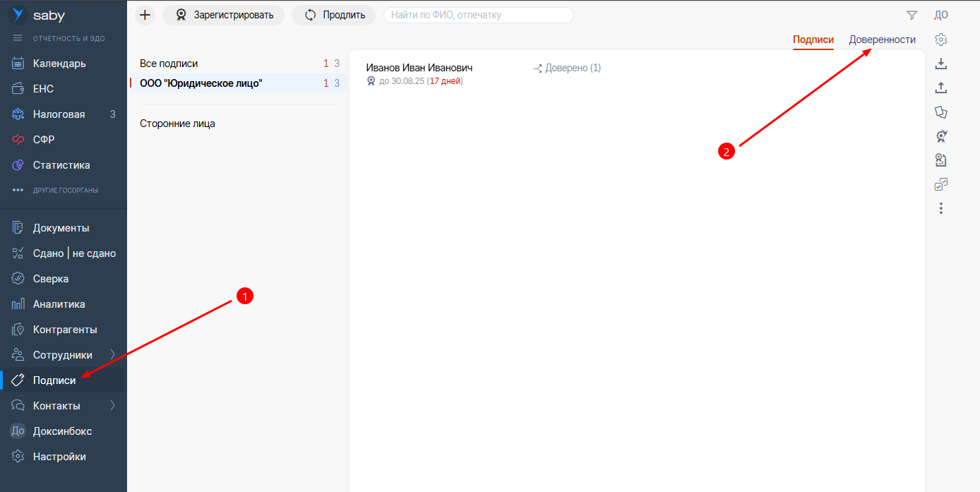Select the Подписи tab
This screenshot has width=980, height=492.
tap(813, 40)
